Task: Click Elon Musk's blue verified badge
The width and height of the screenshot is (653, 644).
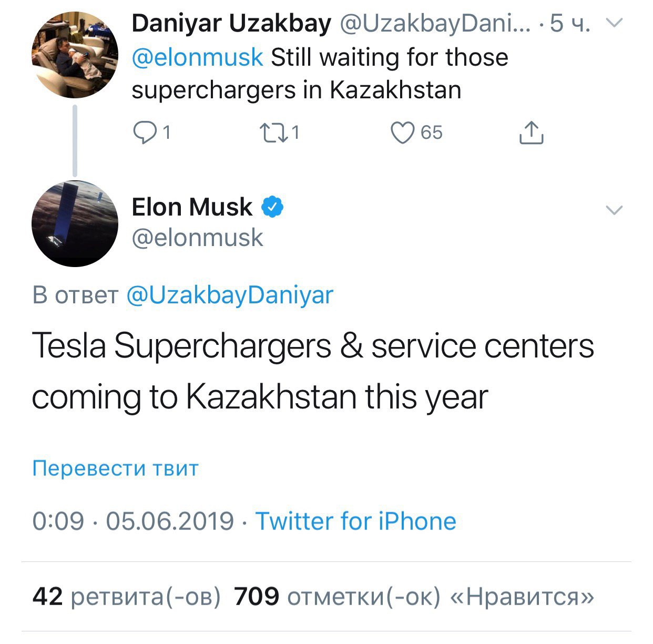Action: pyautogui.click(x=272, y=207)
